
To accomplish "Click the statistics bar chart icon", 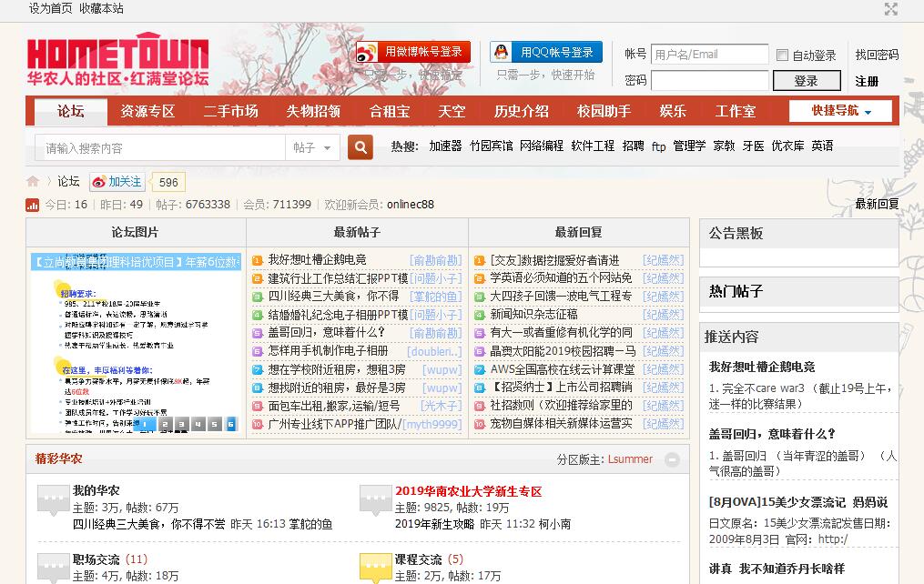I will point(33,205).
